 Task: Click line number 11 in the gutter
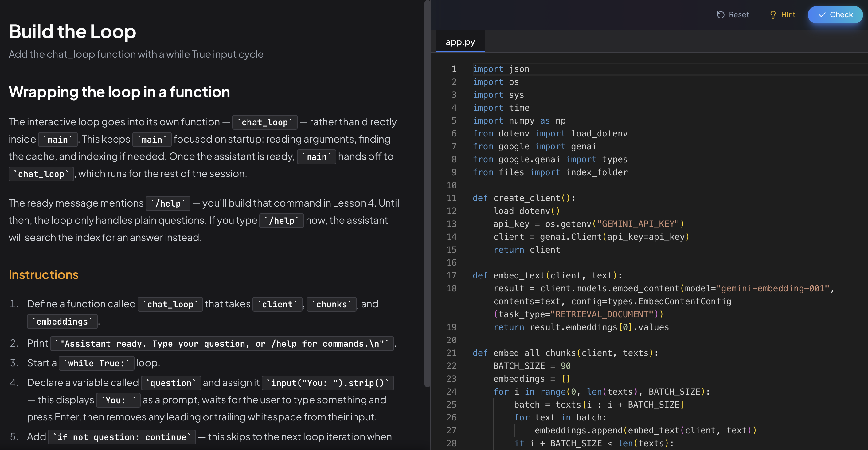click(451, 198)
